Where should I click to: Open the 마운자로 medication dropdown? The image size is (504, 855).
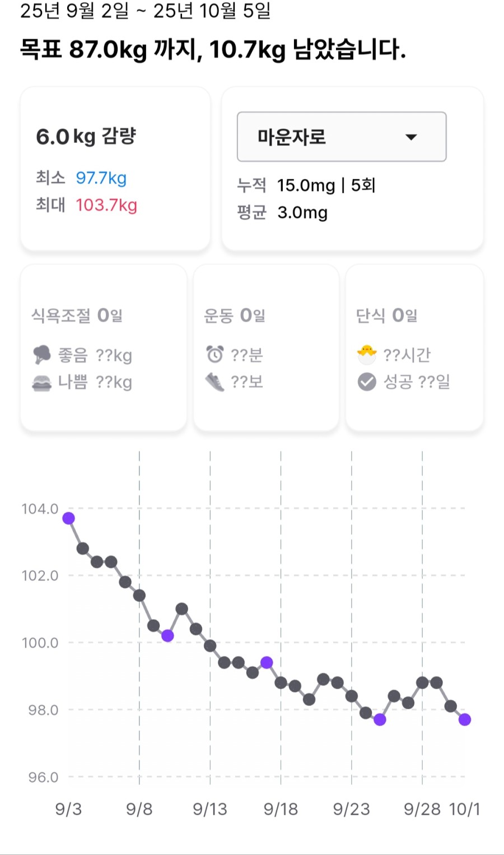pos(341,137)
